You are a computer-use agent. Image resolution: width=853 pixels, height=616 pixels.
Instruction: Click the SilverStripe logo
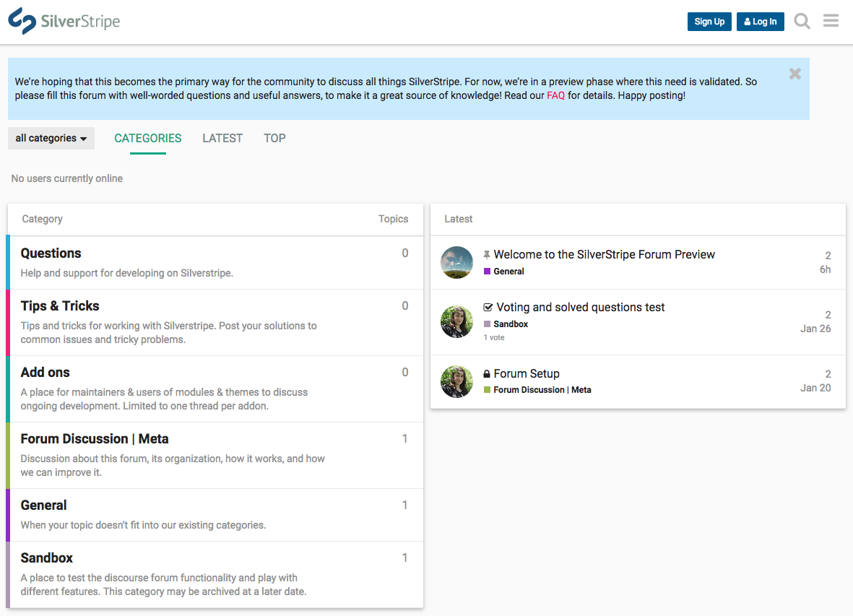pos(64,21)
